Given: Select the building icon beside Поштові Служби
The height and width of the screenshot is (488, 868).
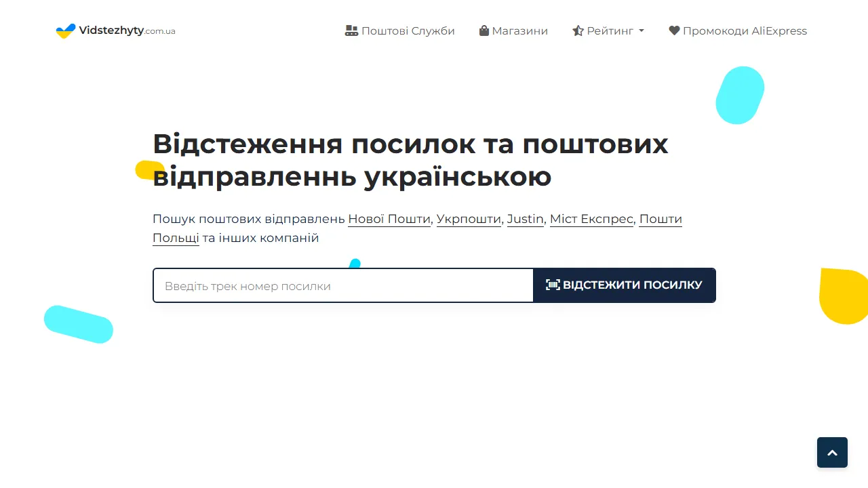Looking at the screenshot, I should click(351, 30).
